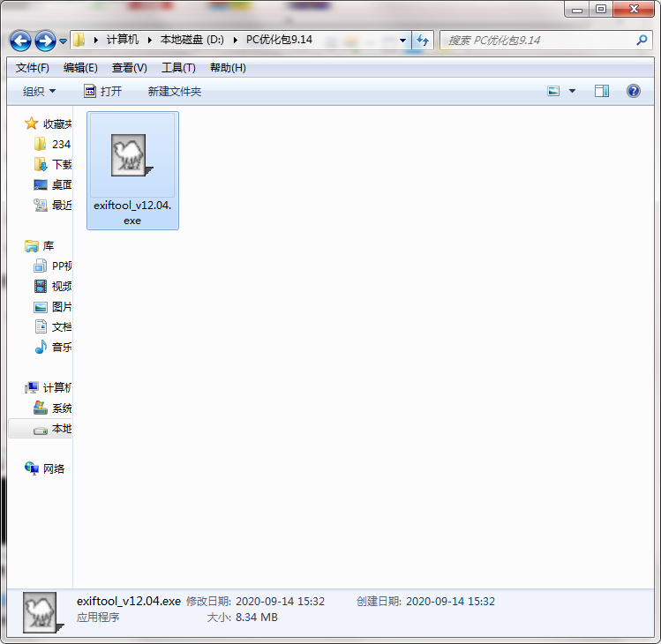Go back with the blue Back arrow
The height and width of the screenshot is (644, 661).
pyautogui.click(x=20, y=41)
